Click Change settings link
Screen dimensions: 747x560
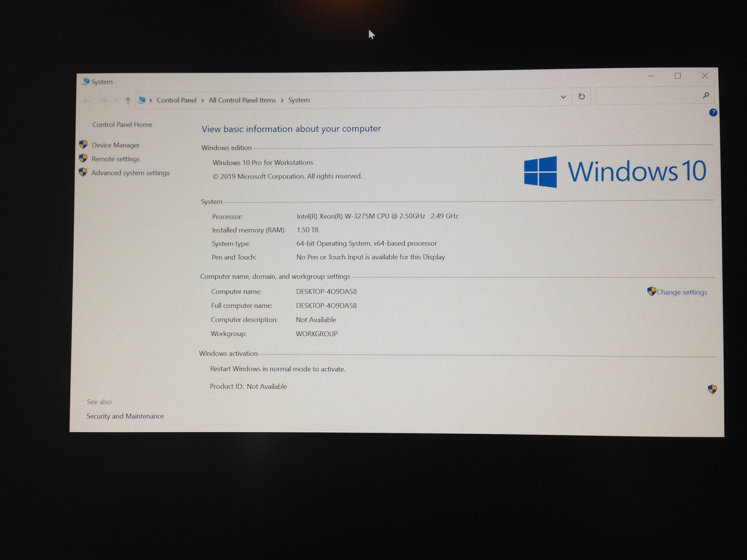(682, 292)
